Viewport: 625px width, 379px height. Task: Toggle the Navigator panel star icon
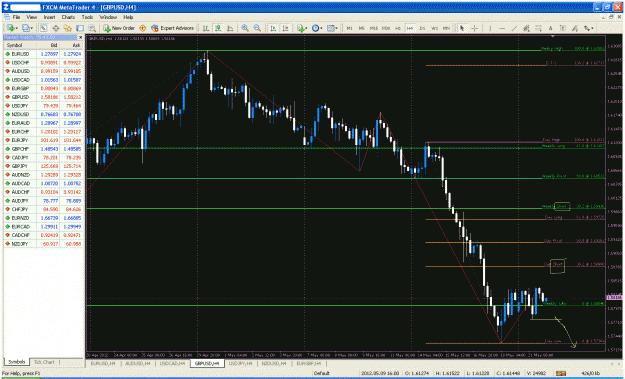click(67, 28)
